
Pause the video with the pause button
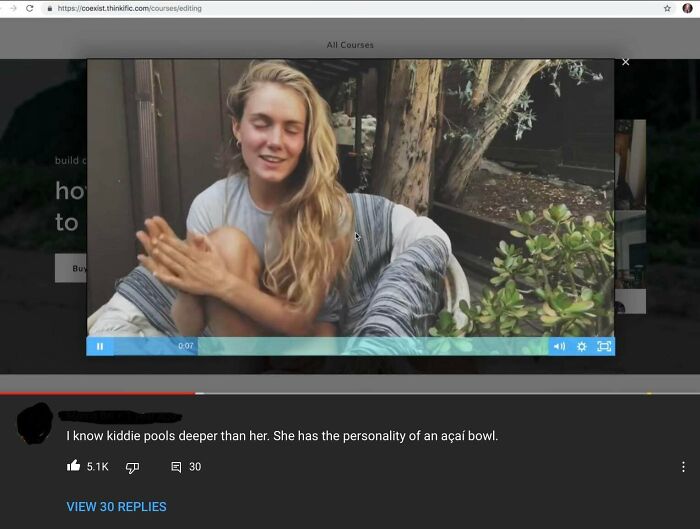tap(100, 346)
